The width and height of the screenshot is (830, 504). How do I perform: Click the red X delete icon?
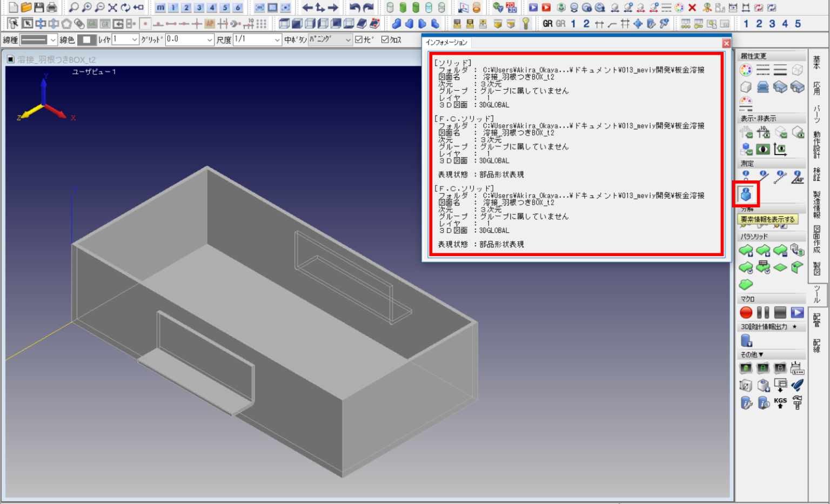click(x=692, y=8)
